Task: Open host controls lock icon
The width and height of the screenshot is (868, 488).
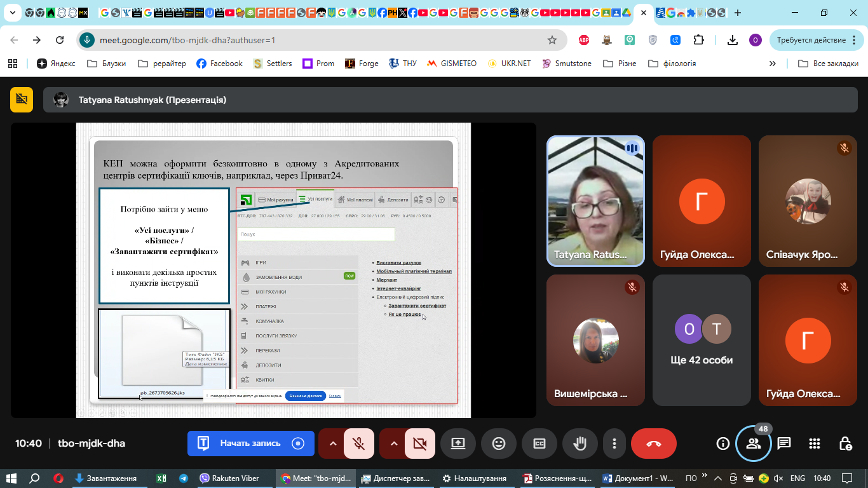Action: coord(845,444)
